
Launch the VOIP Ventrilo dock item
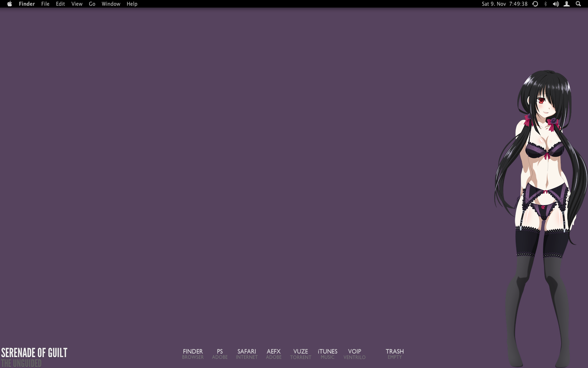(355, 354)
